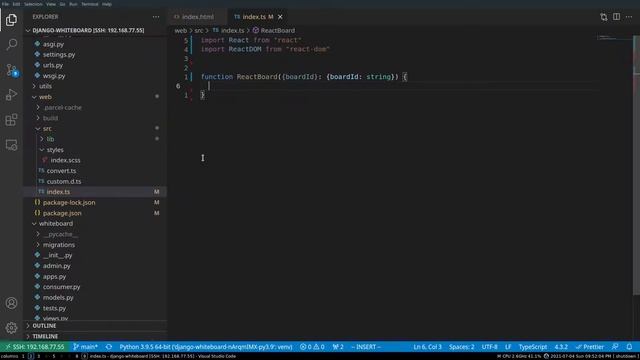Open consumer.py file
640x360 pixels.
95,287
